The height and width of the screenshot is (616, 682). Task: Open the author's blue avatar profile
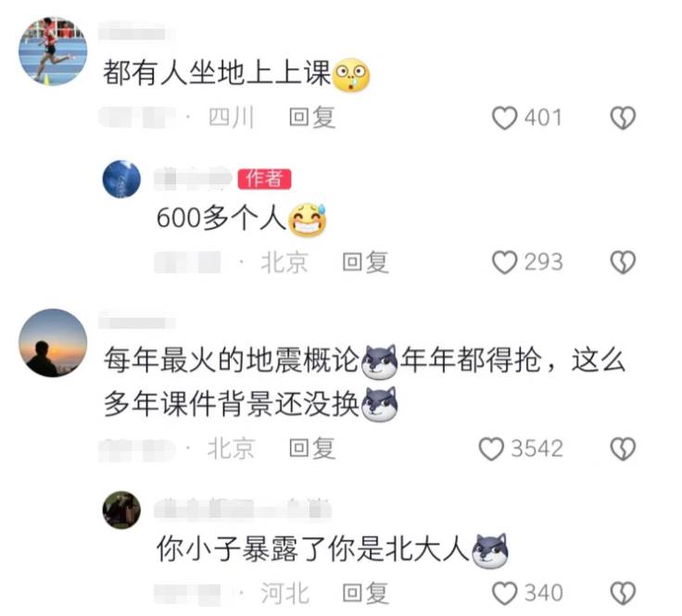pos(121,179)
